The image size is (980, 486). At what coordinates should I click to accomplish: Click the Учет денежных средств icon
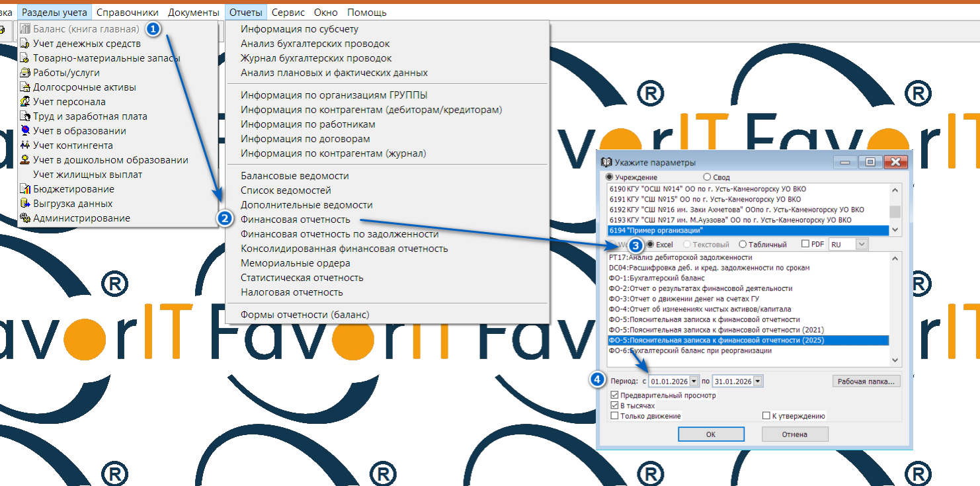(25, 44)
